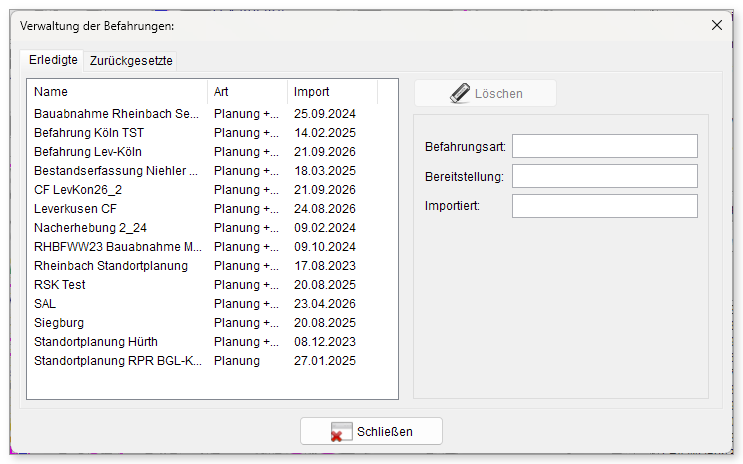Close the Verwaltung der Befahrungen dialog

click(716, 25)
